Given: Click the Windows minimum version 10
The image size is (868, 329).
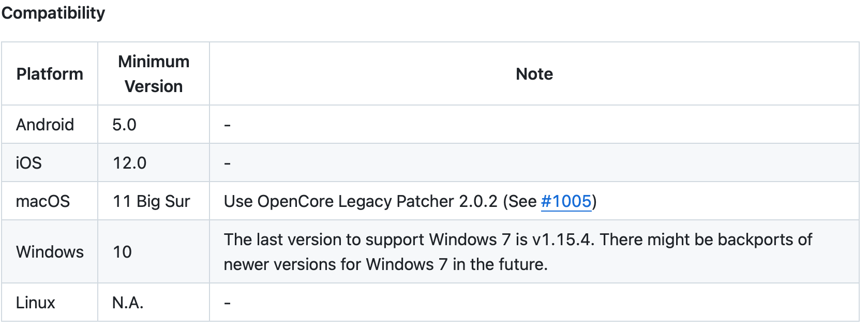Looking at the screenshot, I should (123, 252).
